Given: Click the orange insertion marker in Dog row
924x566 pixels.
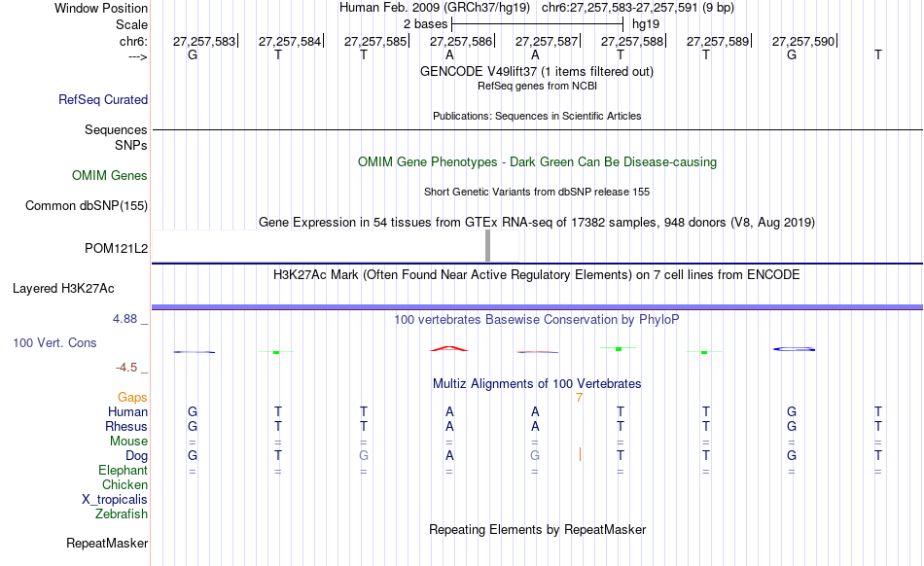Looking at the screenshot, I should [580, 454].
